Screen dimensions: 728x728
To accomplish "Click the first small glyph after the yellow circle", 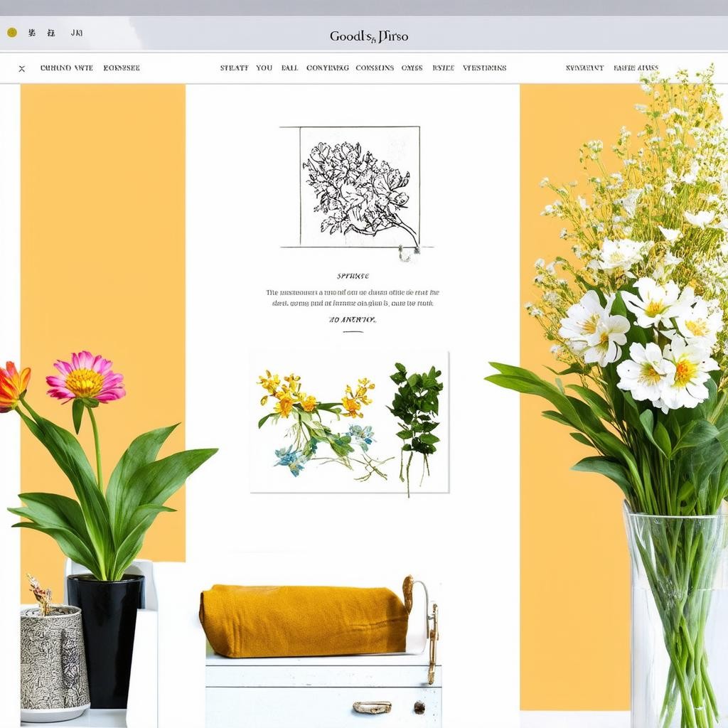I will (x=31, y=33).
